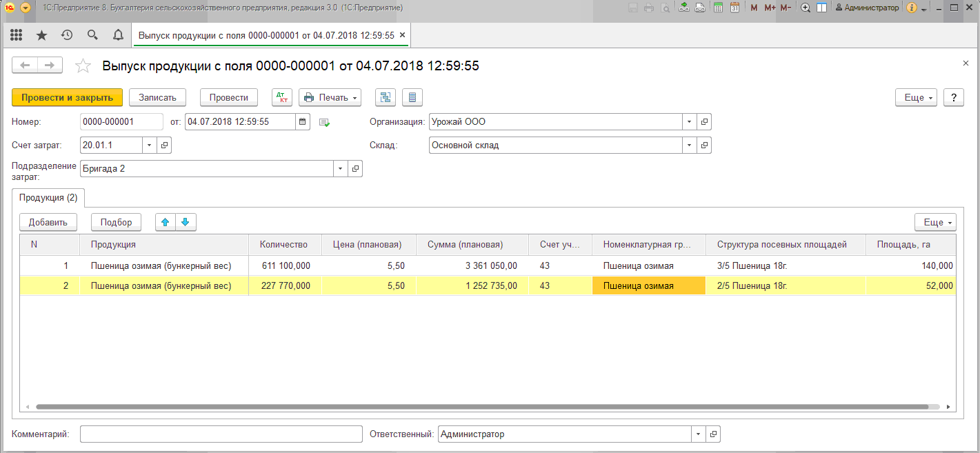Open Favorites star in top panel
Viewport: 980px width, 453px height.
(41, 35)
